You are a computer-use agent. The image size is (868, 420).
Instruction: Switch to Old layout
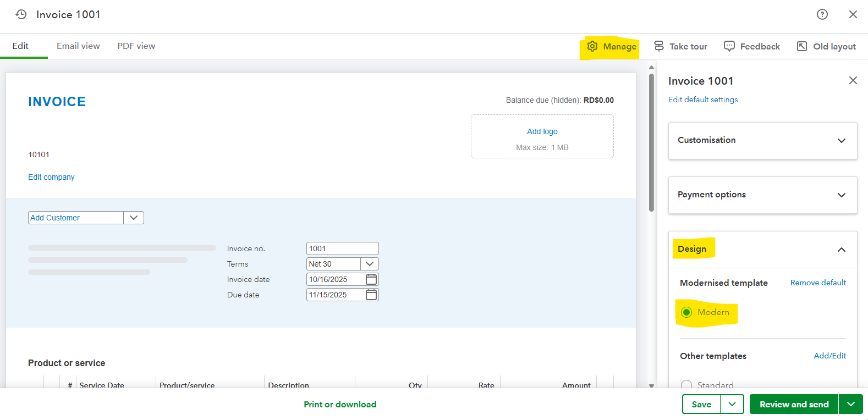click(826, 47)
